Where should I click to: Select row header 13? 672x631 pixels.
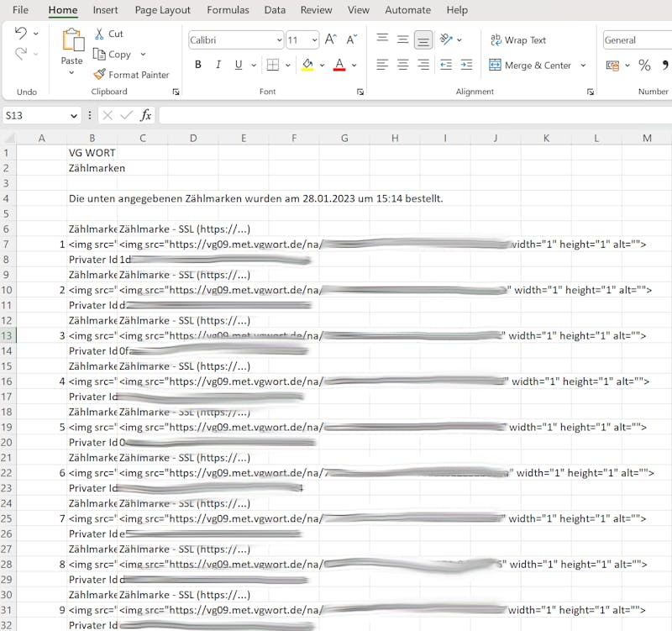(8, 335)
